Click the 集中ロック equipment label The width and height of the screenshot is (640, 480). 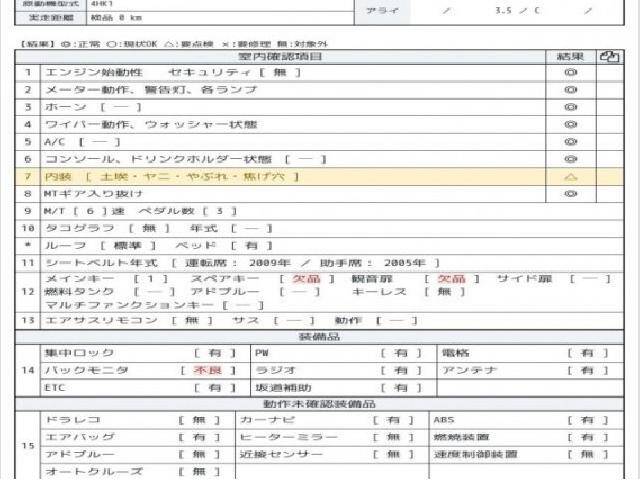79,353
